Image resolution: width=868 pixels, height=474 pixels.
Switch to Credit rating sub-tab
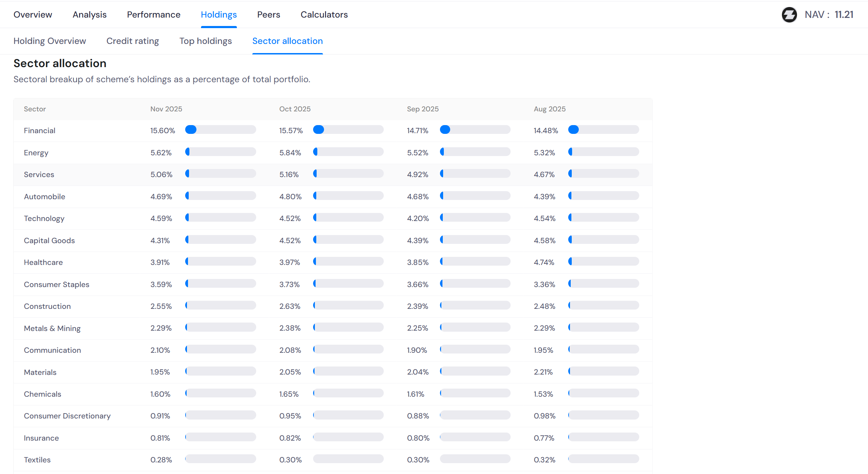point(132,41)
